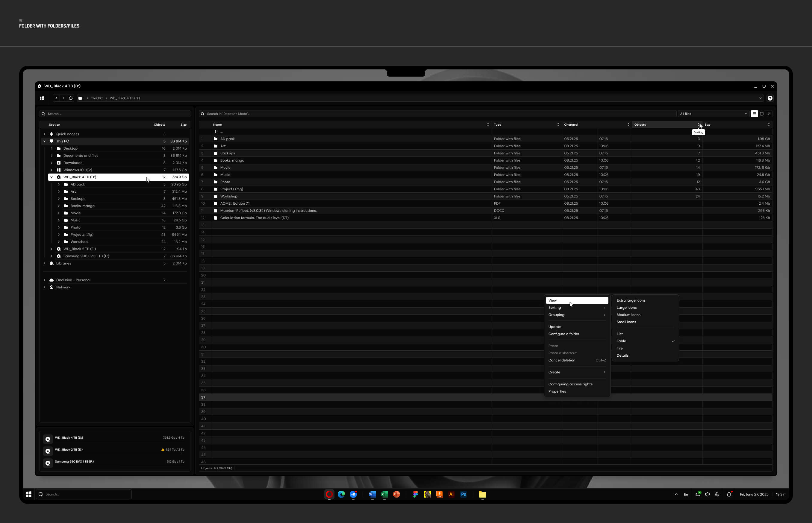Open Microsoft Excel from the taskbar

384,495
